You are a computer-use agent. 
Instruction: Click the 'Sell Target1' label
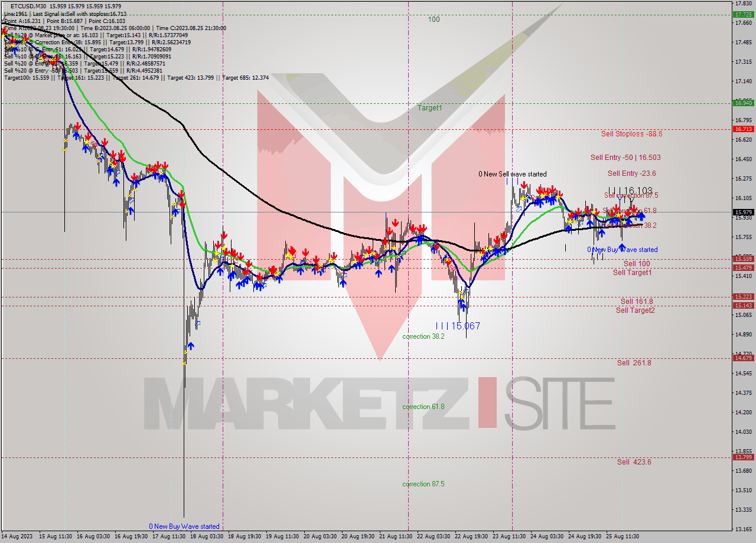pyautogui.click(x=632, y=273)
